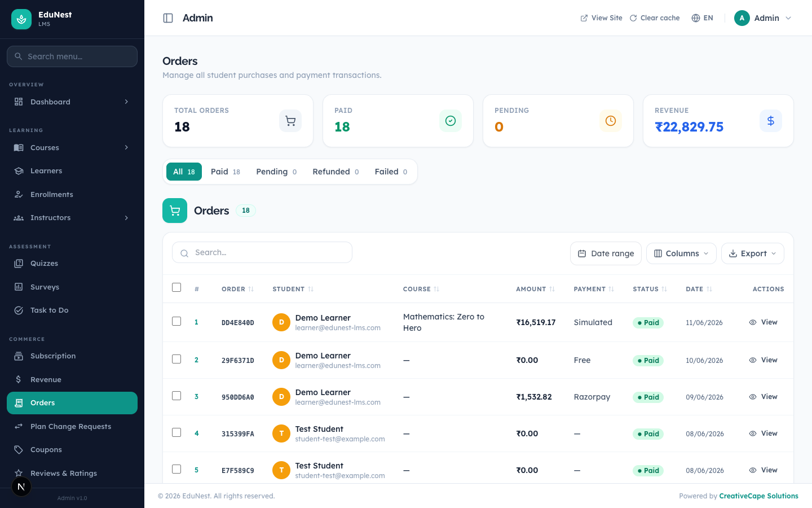View order 29F6371D details

pyautogui.click(x=764, y=360)
